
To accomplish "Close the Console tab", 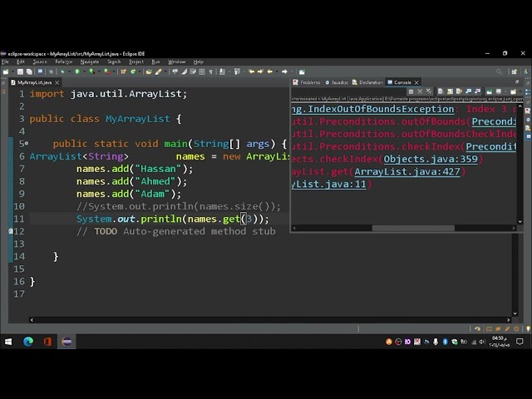I will (x=416, y=82).
